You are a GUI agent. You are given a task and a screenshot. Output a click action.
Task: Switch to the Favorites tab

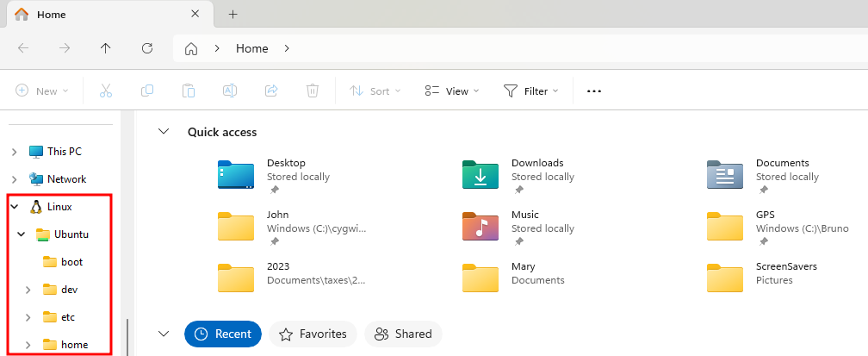[313, 334]
